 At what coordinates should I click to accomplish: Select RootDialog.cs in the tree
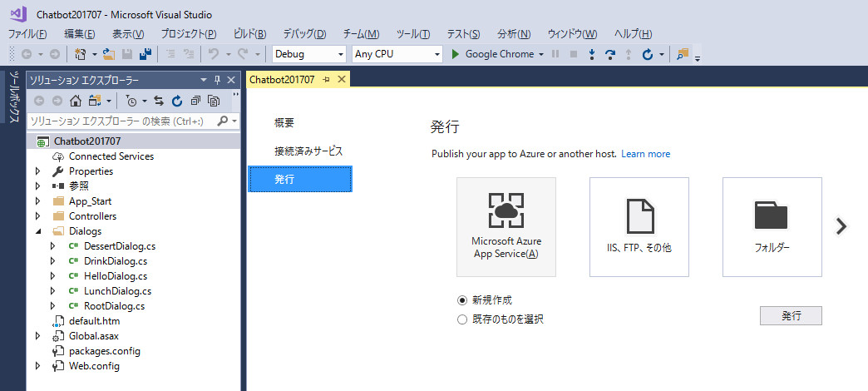point(114,305)
